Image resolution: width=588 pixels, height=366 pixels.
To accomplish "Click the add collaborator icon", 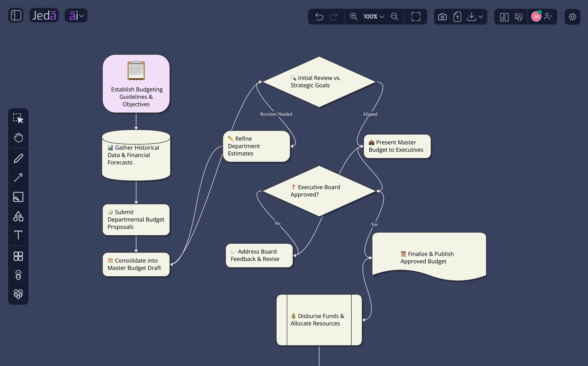I will point(548,17).
